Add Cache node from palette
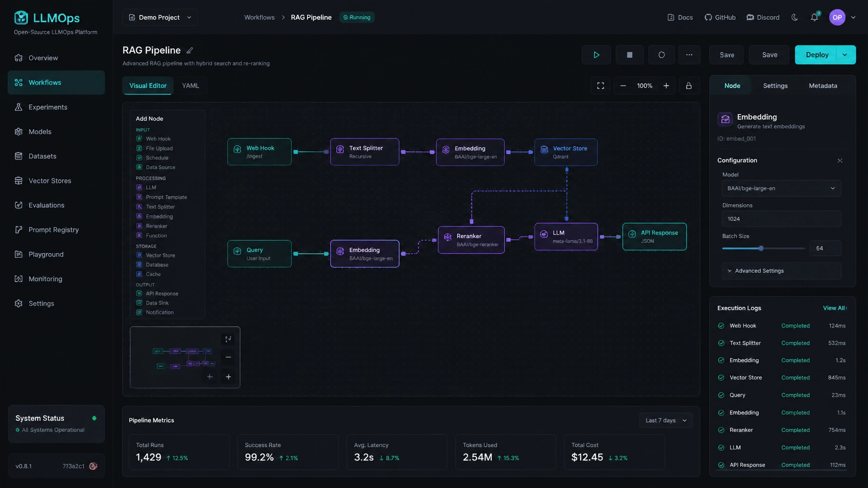The image size is (868, 488). [148, 274]
